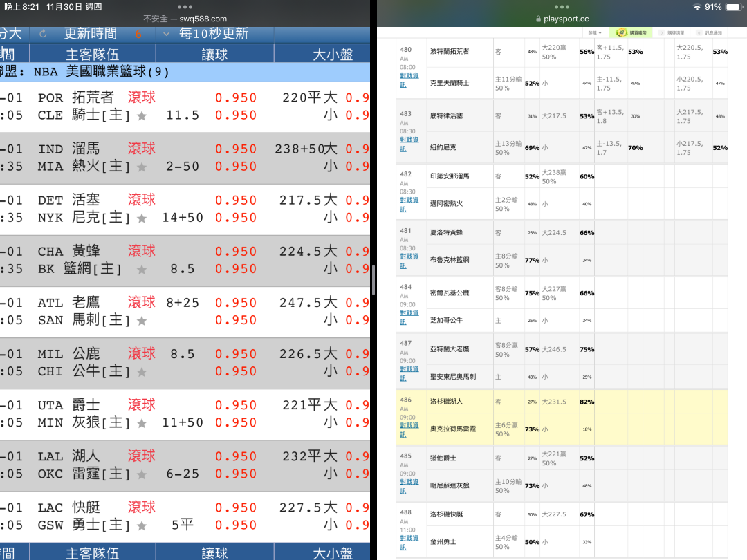Click 金州勇士 team name on playsport
This screenshot has width=747, height=560.
tap(443, 542)
